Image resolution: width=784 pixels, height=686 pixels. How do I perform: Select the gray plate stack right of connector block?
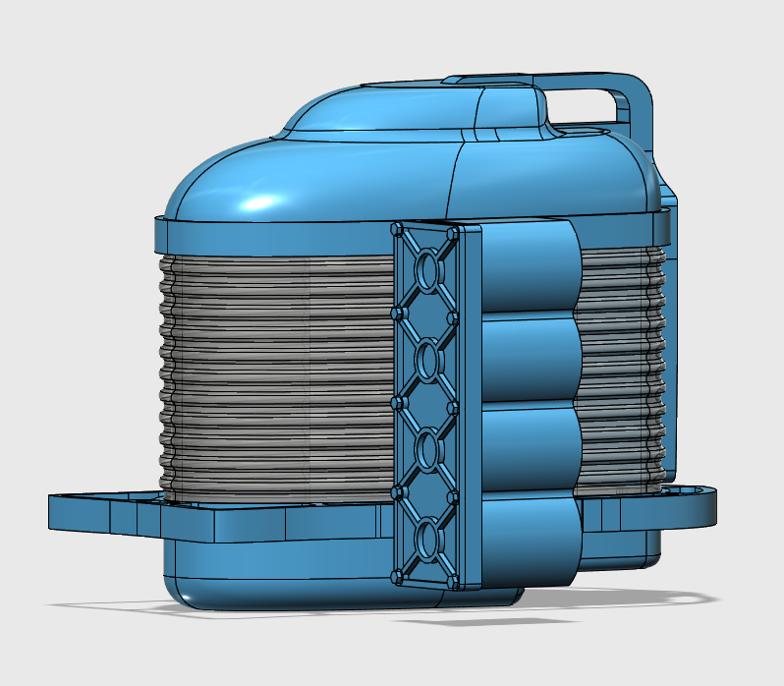[x=620, y=370]
